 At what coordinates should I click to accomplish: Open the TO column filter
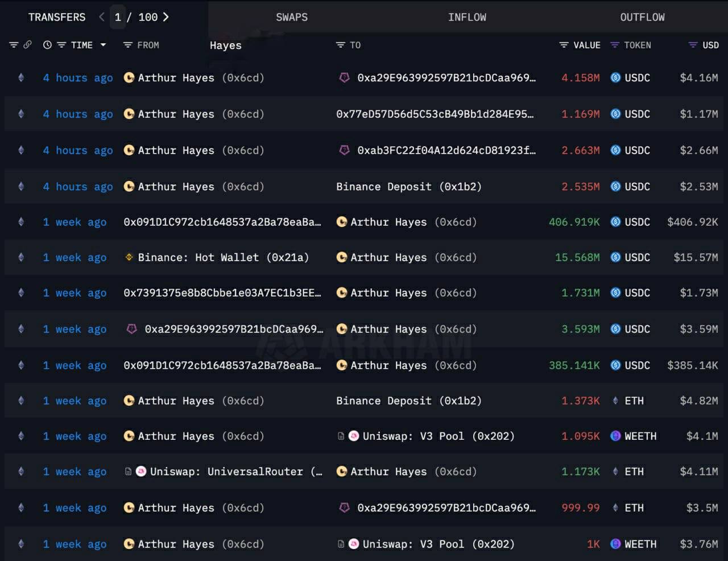[341, 45]
